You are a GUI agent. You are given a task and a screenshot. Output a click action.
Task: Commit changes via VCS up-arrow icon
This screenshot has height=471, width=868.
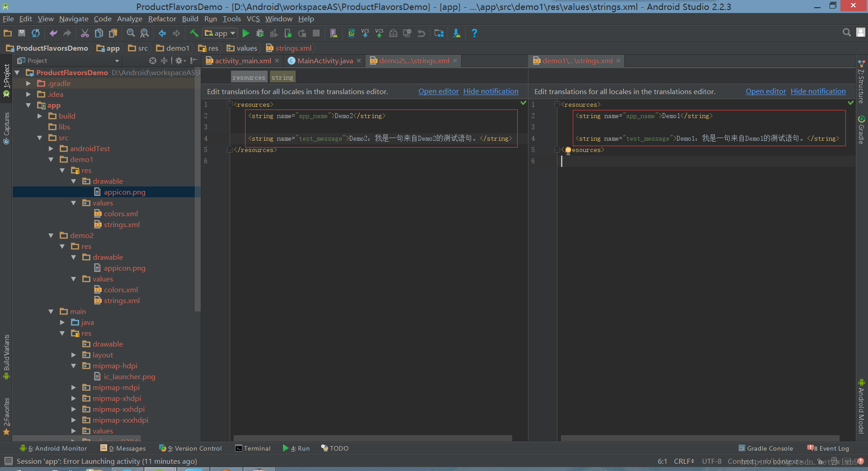point(379,33)
